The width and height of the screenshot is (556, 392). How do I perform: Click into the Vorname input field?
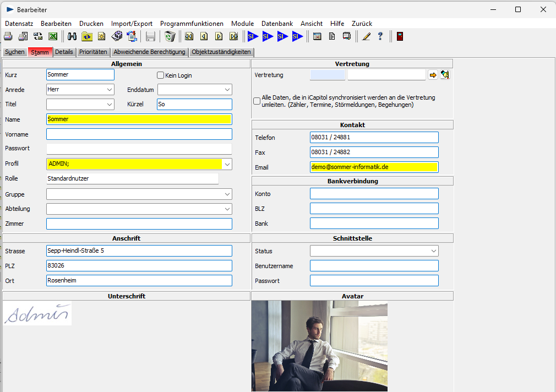tap(139, 134)
